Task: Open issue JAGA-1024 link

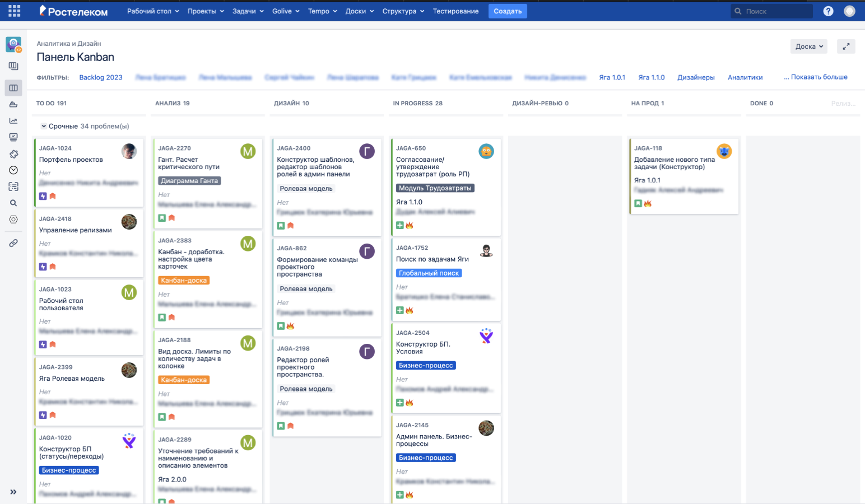Action: click(55, 148)
